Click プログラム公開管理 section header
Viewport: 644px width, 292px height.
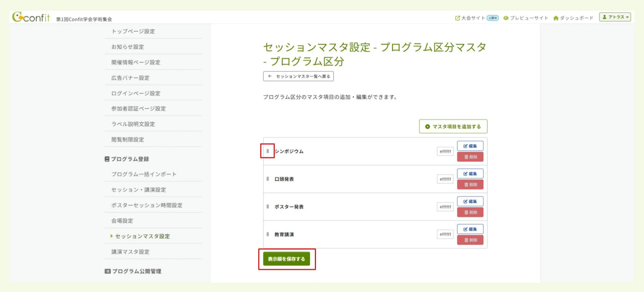pos(133,271)
